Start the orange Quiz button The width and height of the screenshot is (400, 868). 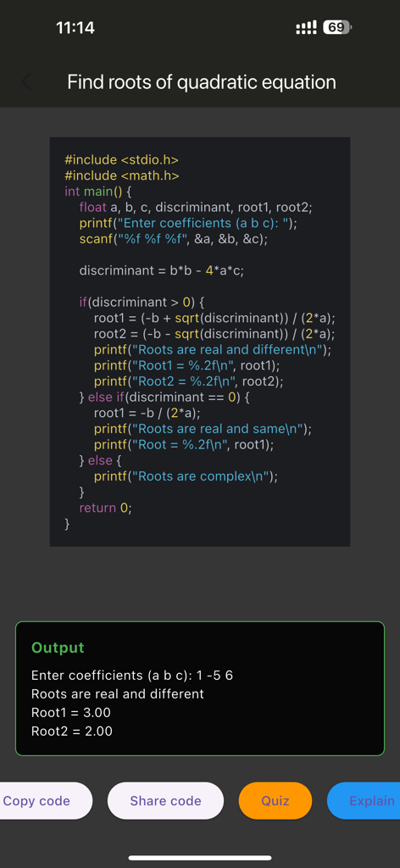click(275, 800)
